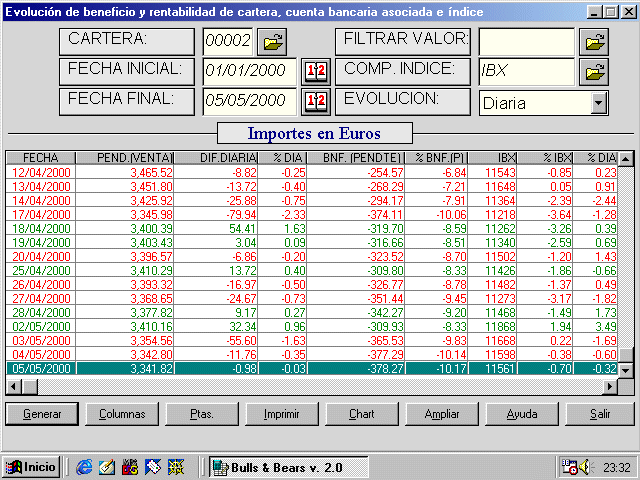Screen dimensions: 640x480
Task: Click the taskbar clock 23:32
Action: (x=617, y=467)
